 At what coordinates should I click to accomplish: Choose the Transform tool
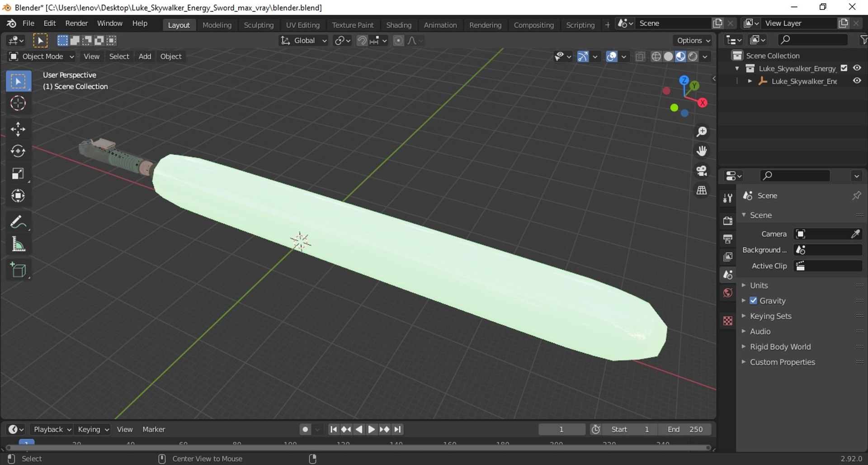pos(18,196)
